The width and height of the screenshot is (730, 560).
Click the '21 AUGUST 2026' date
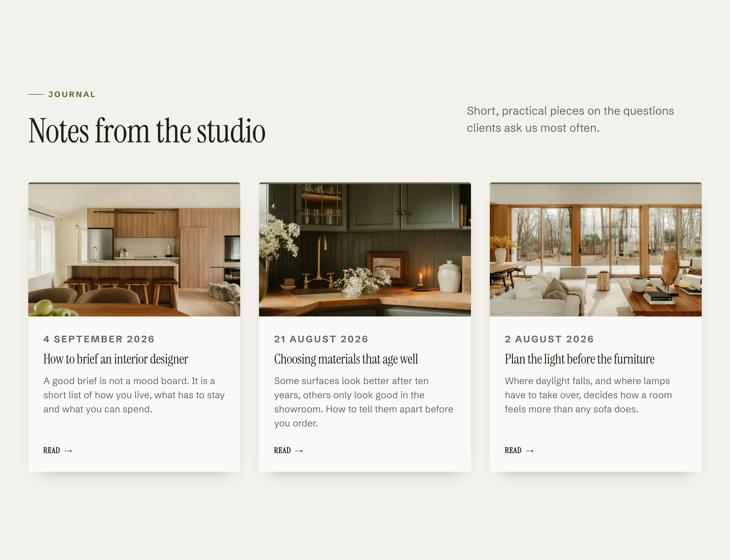coord(321,339)
